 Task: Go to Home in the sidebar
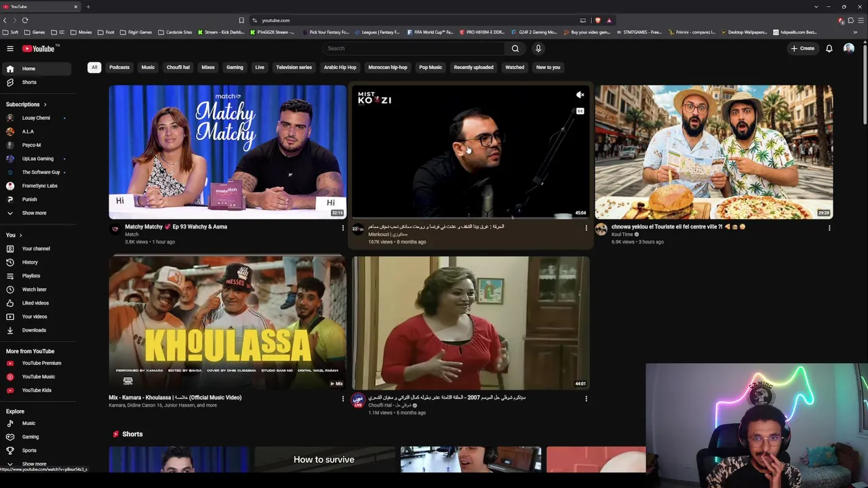pyautogui.click(x=36, y=68)
